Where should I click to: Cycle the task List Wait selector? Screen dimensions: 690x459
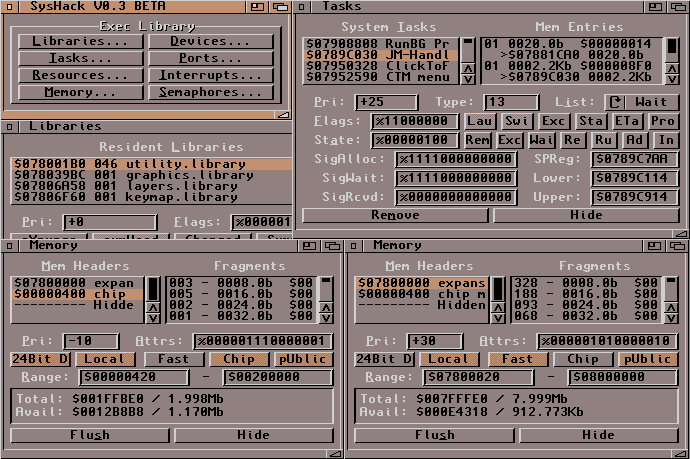(650, 101)
